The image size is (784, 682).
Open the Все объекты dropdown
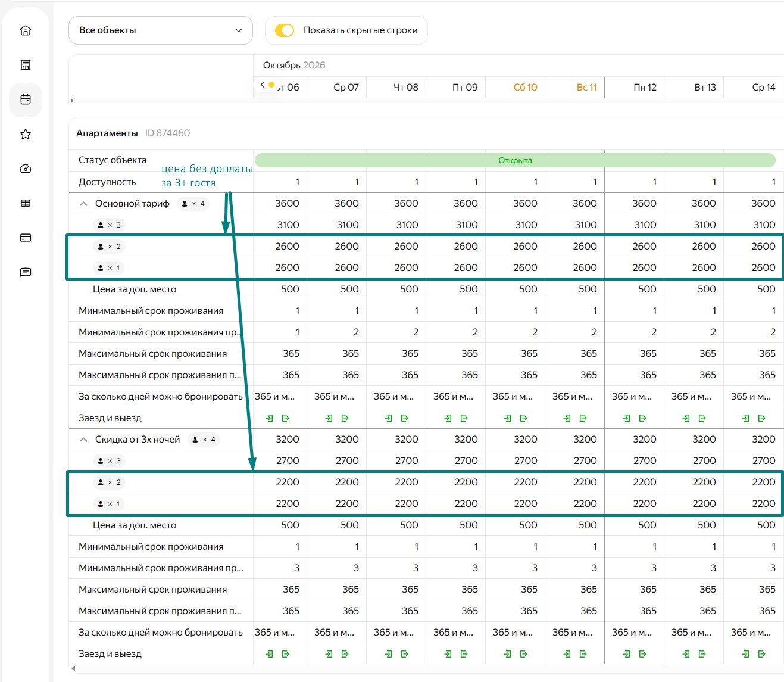pos(161,30)
